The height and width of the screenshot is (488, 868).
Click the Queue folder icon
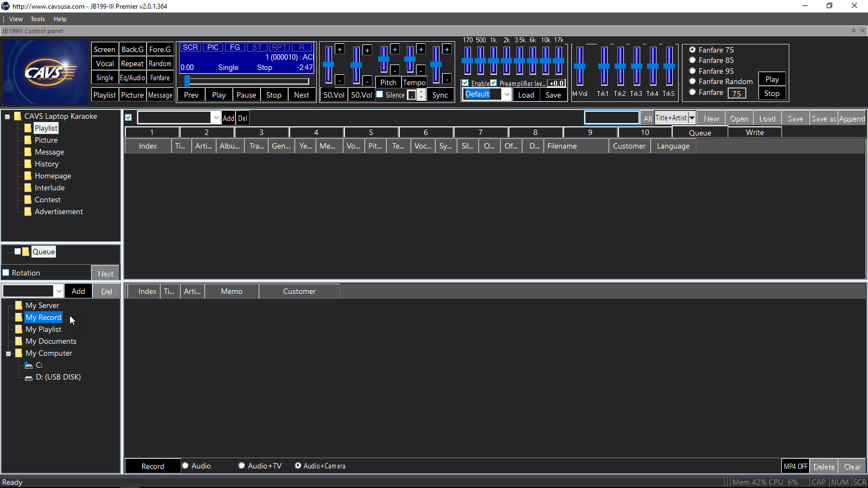[x=25, y=252]
